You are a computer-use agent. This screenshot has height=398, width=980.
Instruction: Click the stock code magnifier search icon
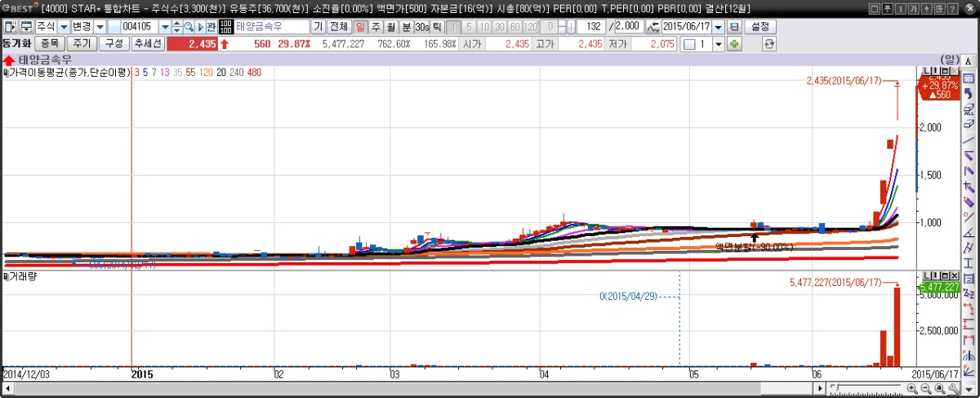click(x=189, y=27)
